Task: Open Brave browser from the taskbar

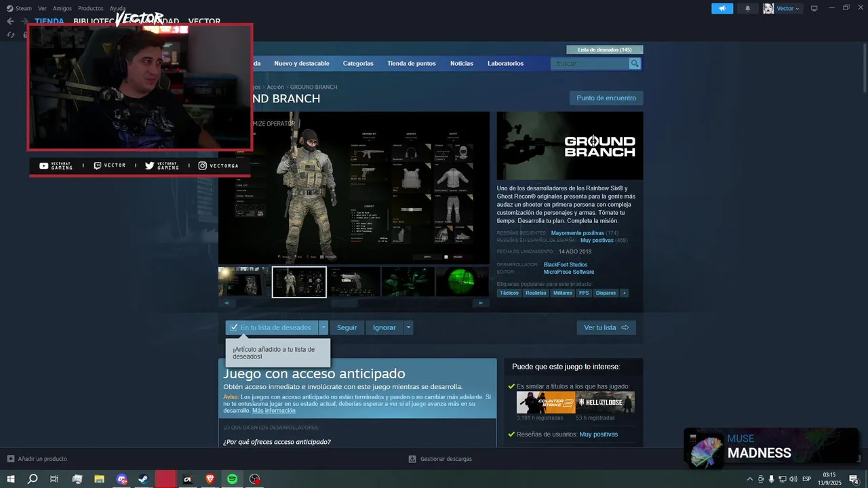Action: (210, 479)
